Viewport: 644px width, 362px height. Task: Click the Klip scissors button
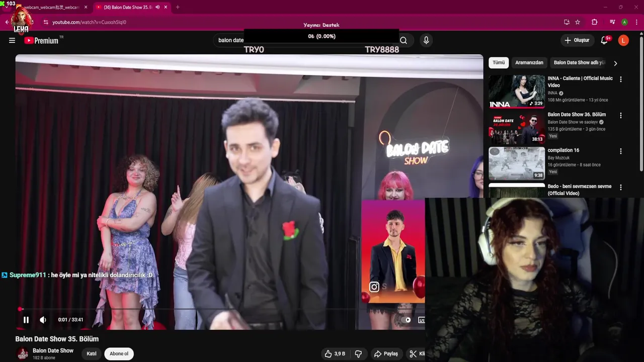click(417, 354)
